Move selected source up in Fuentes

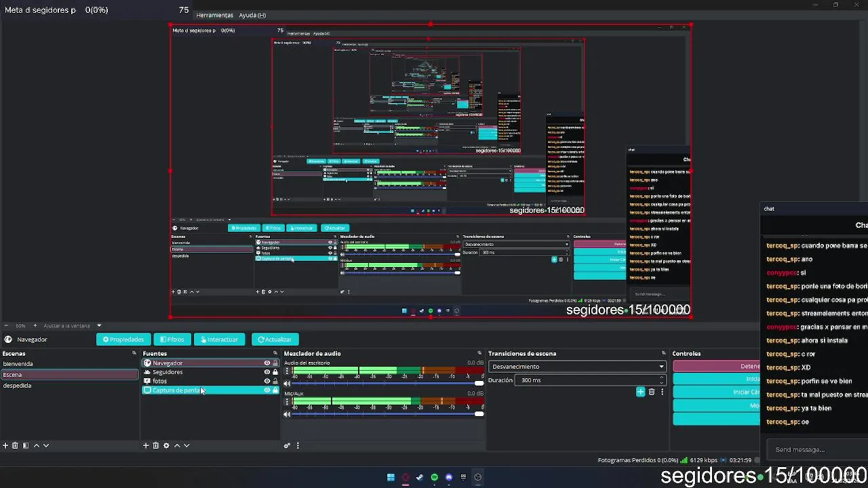pyautogui.click(x=177, y=445)
